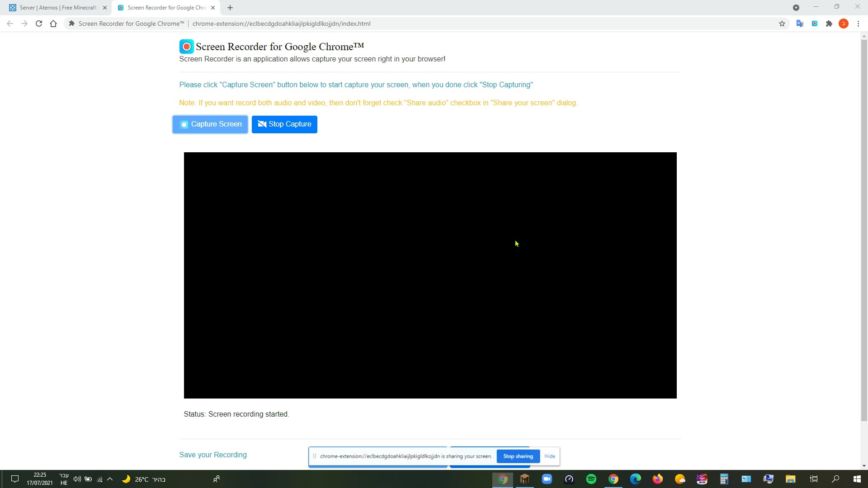868x488 pixels.
Task: Click the battery status tray icon
Action: [88, 479]
